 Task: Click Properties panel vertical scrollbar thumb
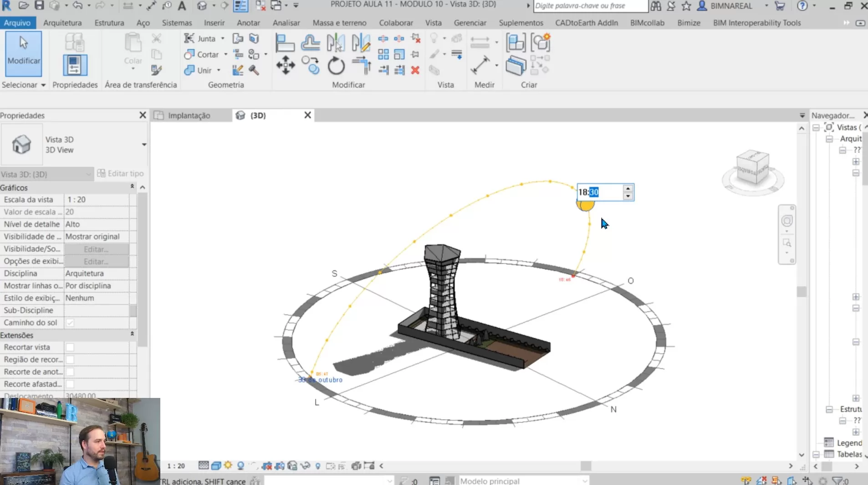pyautogui.click(x=143, y=269)
